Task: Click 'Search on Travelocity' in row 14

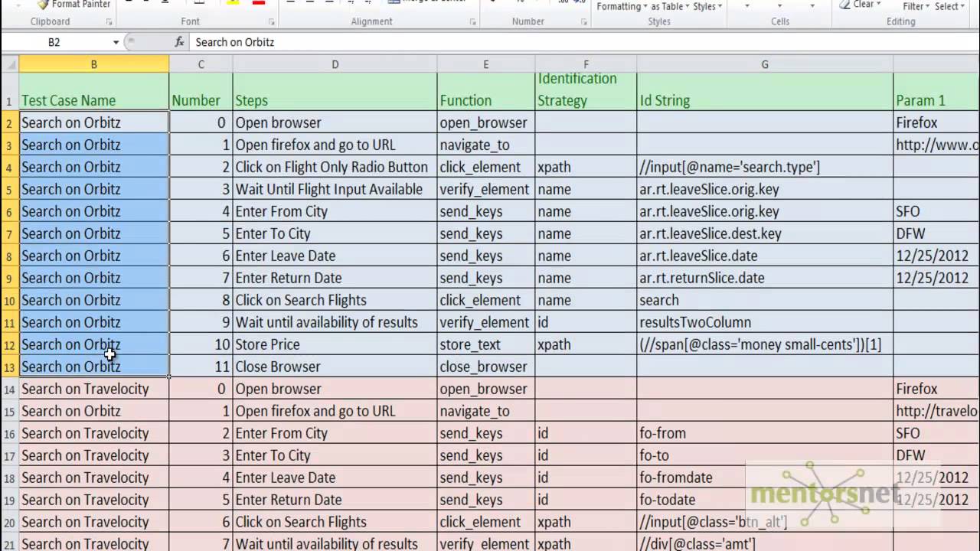Action: tap(94, 389)
